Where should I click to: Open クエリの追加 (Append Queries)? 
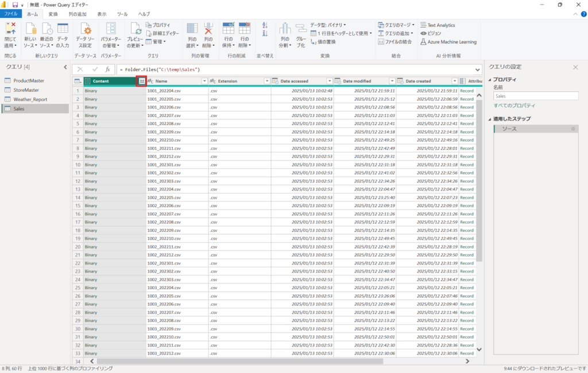(x=395, y=33)
